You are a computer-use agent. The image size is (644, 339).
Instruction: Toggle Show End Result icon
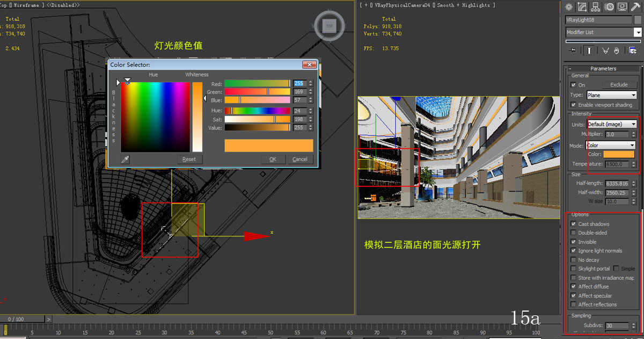click(589, 51)
